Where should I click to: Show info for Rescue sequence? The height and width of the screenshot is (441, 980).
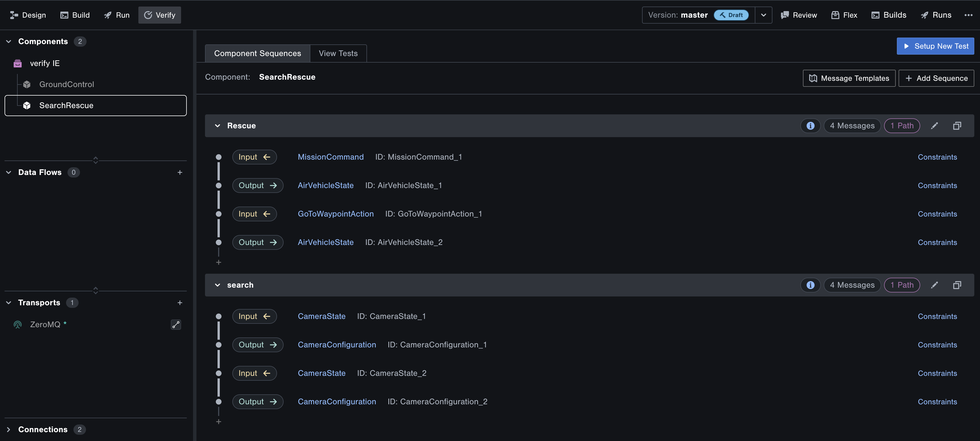click(x=810, y=125)
